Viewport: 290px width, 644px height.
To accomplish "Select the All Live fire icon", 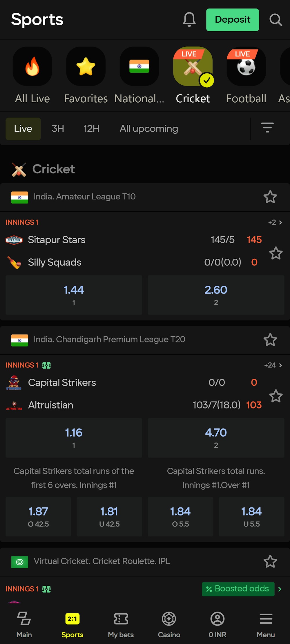I will tap(32, 67).
